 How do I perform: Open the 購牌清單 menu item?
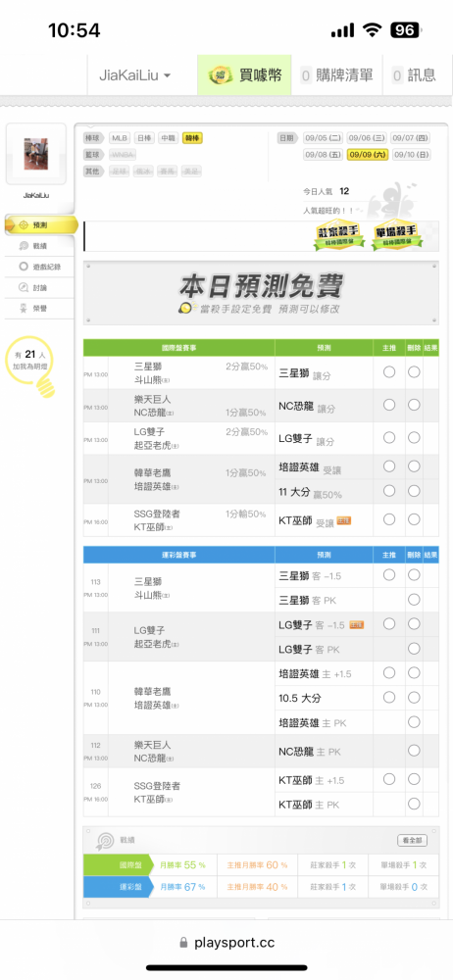pos(336,75)
